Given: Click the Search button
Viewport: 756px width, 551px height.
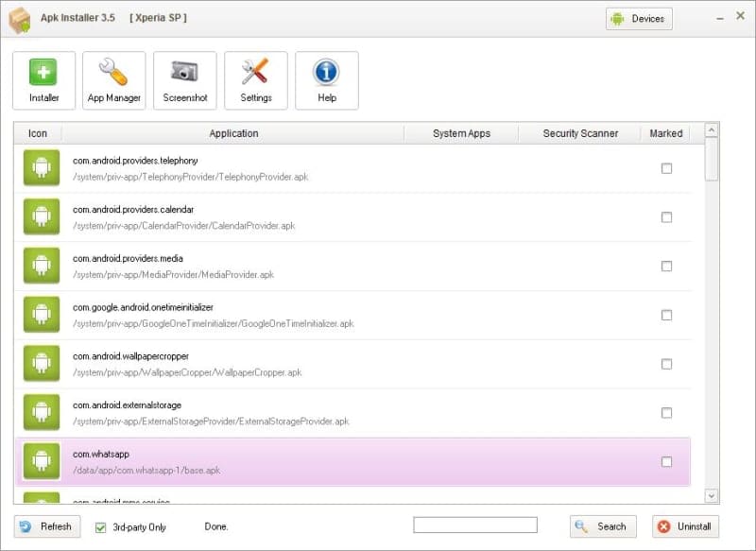Looking at the screenshot, I should click(603, 526).
